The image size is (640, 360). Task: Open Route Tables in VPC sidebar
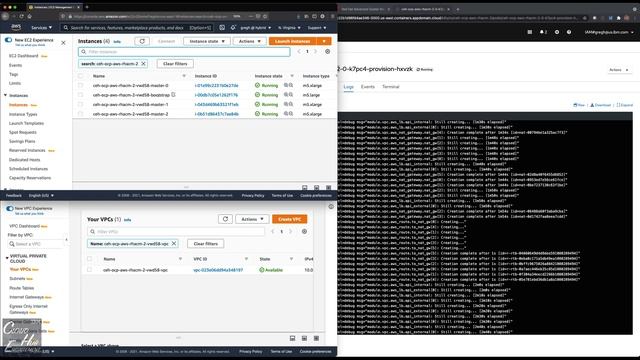pos(22,288)
